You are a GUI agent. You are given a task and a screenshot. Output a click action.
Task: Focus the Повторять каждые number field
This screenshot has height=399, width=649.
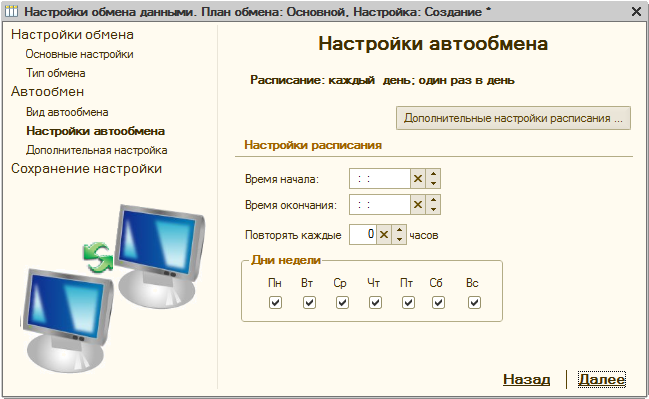click(x=363, y=234)
